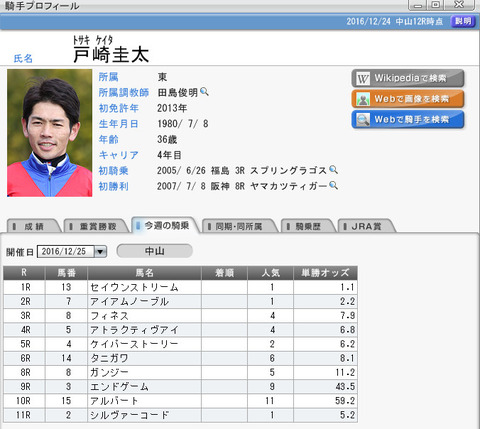This screenshot has height=429, width=480.
Task: Click trainer name 田島俊明
Action: 178,92
